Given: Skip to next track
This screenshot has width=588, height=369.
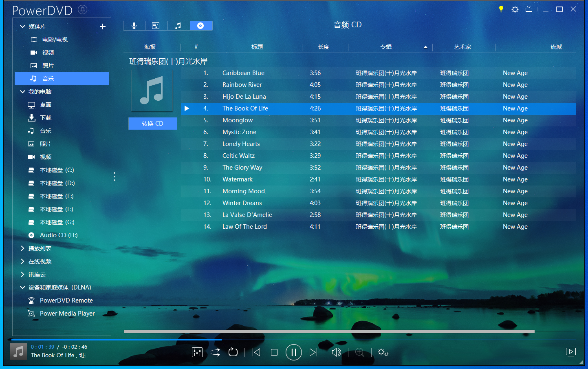Looking at the screenshot, I should pyautogui.click(x=313, y=352).
